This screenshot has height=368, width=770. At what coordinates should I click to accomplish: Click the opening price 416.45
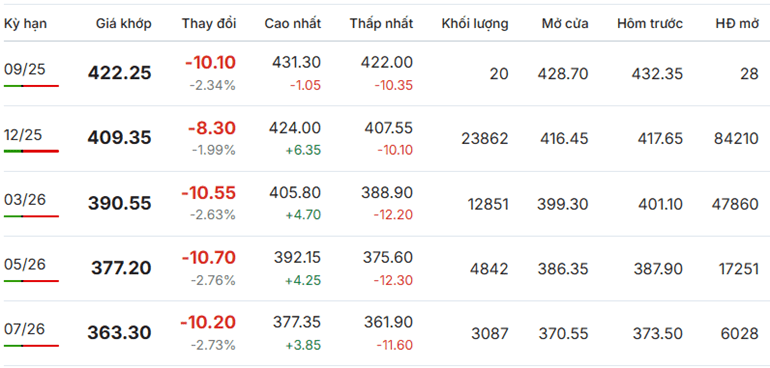(563, 139)
